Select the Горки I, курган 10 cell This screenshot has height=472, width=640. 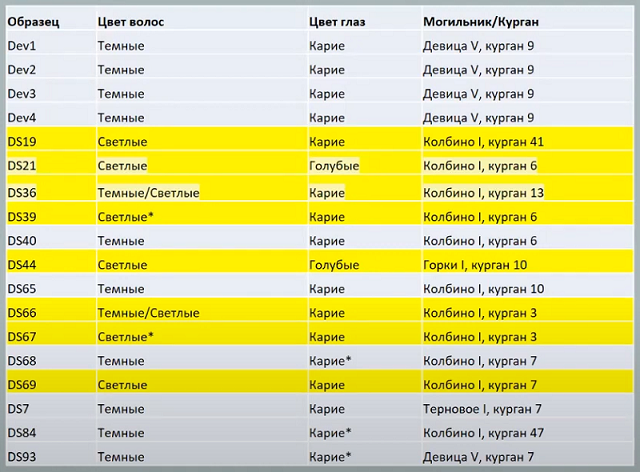point(475,265)
